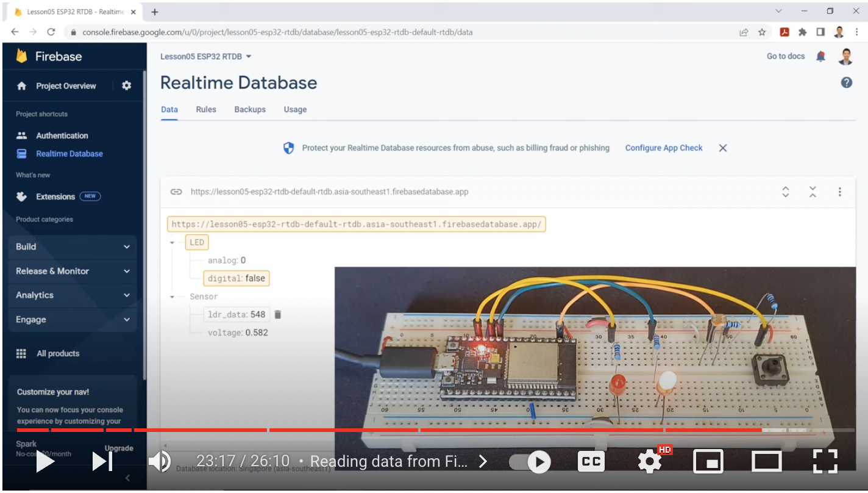Click the Lesson05 ESP32 RTDB browser tab

pos(76,12)
